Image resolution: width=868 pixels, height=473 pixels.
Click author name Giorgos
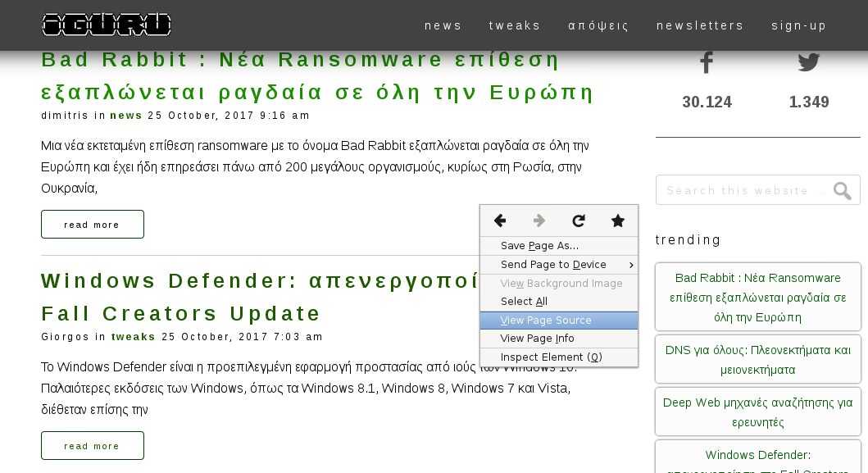point(65,337)
